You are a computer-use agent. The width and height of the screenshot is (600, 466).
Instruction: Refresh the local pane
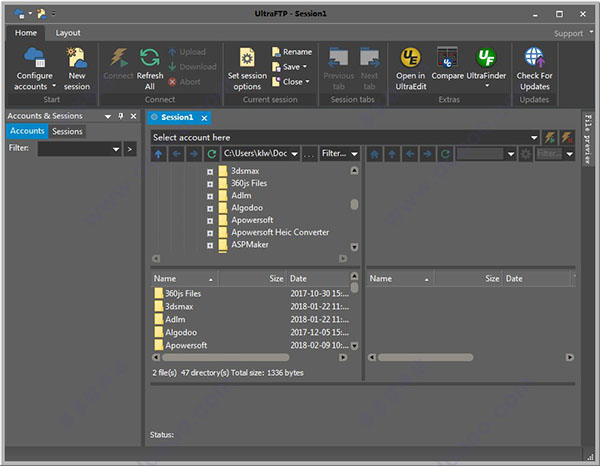(x=212, y=154)
